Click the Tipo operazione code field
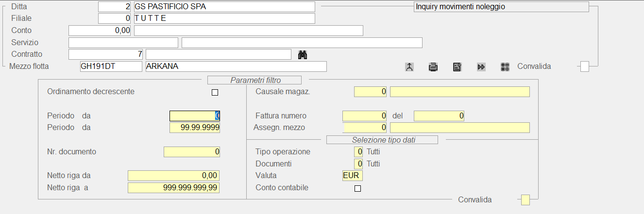Image resolution: width=644 pixels, height=214 pixels. (x=358, y=152)
